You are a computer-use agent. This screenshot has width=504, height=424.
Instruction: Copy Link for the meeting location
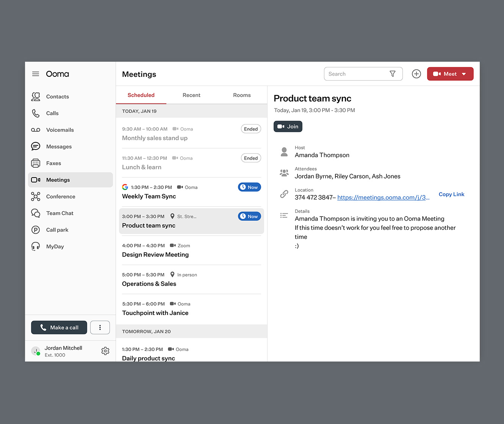(x=451, y=194)
